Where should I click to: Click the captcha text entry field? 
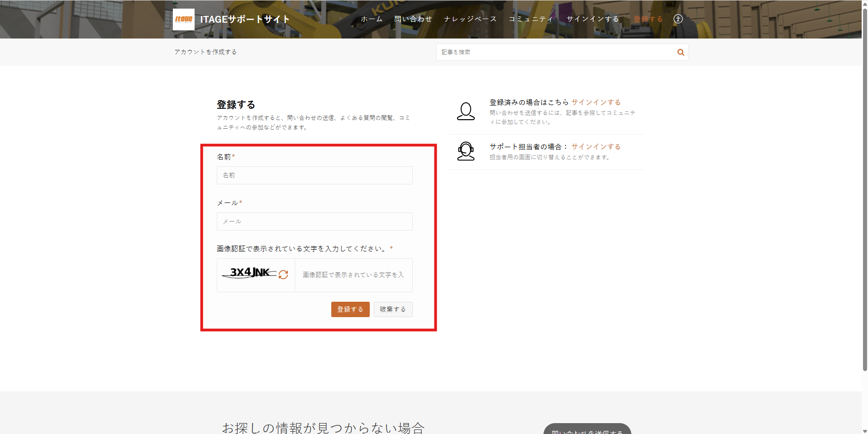(x=353, y=275)
